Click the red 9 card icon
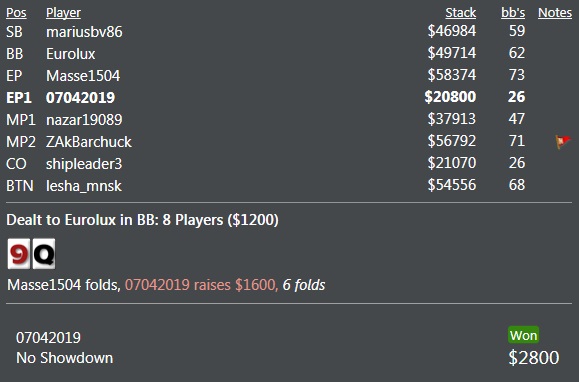The image size is (579, 382). point(18,254)
